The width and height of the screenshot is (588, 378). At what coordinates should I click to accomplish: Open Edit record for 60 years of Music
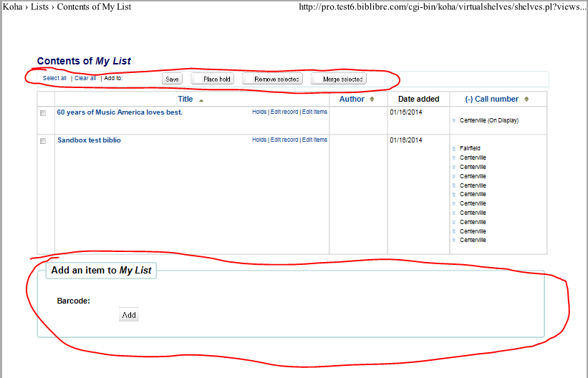click(x=284, y=112)
